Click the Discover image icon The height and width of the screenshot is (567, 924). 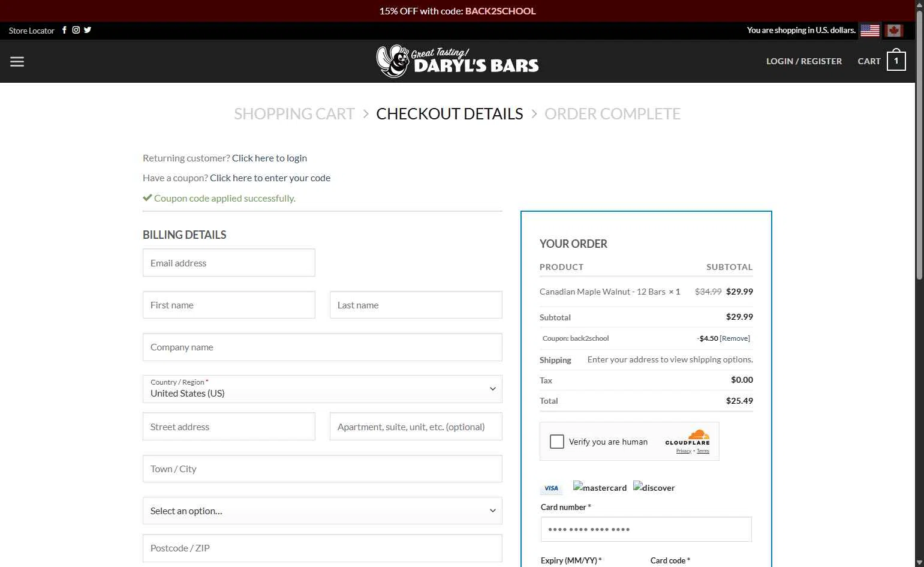pyautogui.click(x=654, y=487)
